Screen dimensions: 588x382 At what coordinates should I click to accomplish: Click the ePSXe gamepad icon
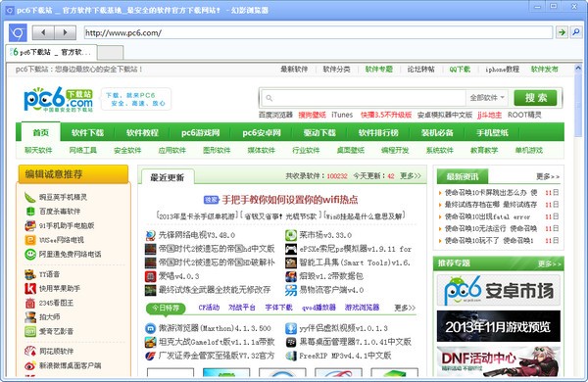point(291,249)
